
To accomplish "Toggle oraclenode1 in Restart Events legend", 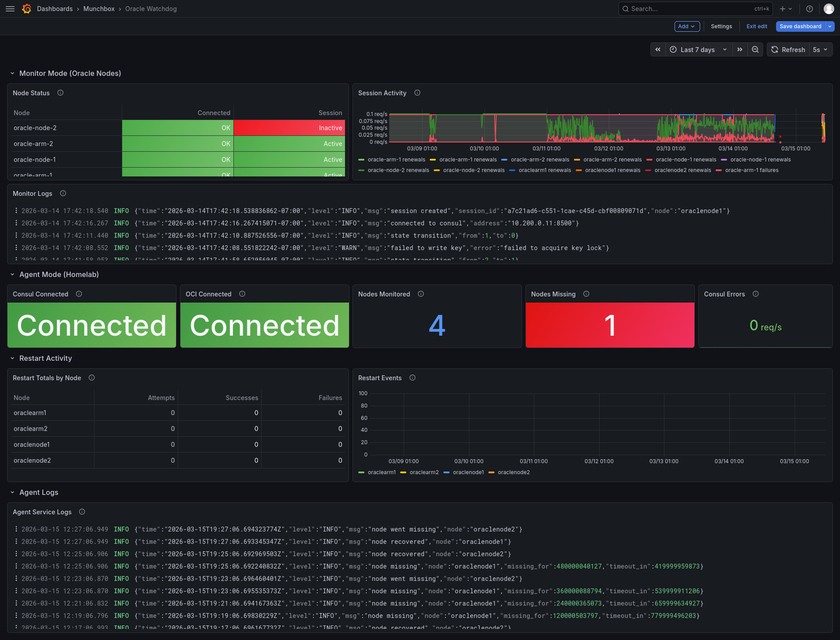I will click(x=468, y=472).
